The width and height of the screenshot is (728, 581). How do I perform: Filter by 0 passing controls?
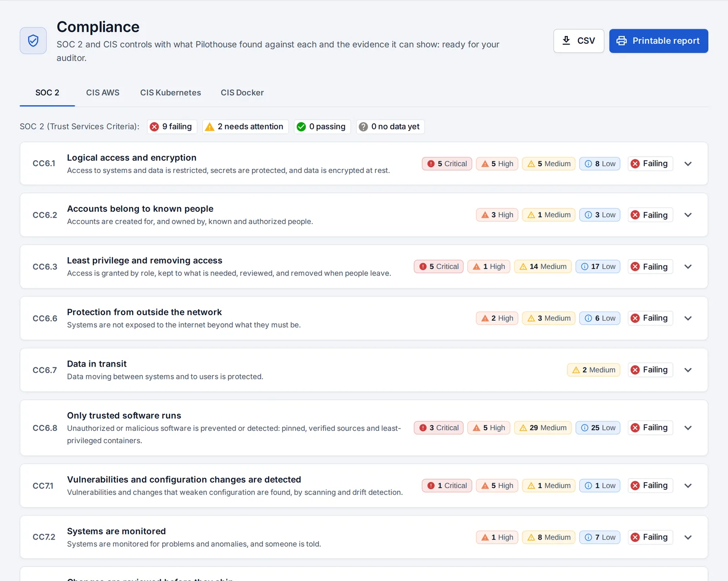[x=322, y=127]
